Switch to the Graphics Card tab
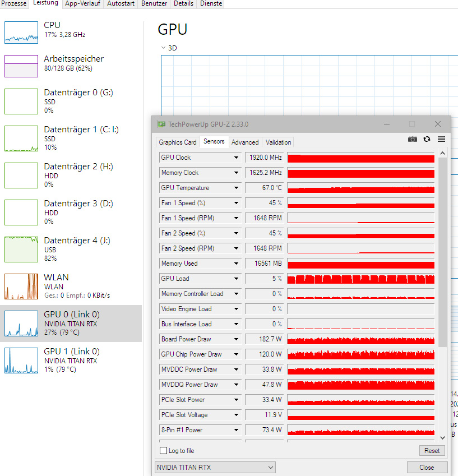Viewport: 458px width, 476px height. (178, 142)
